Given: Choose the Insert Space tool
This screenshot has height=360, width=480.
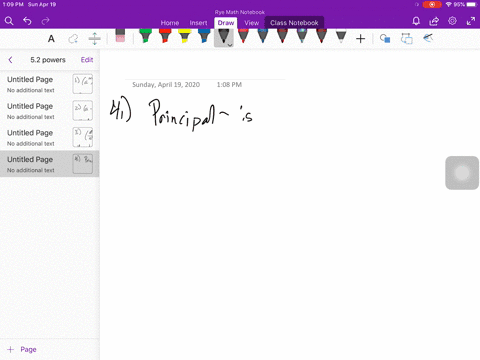Looking at the screenshot, I should (x=95, y=39).
